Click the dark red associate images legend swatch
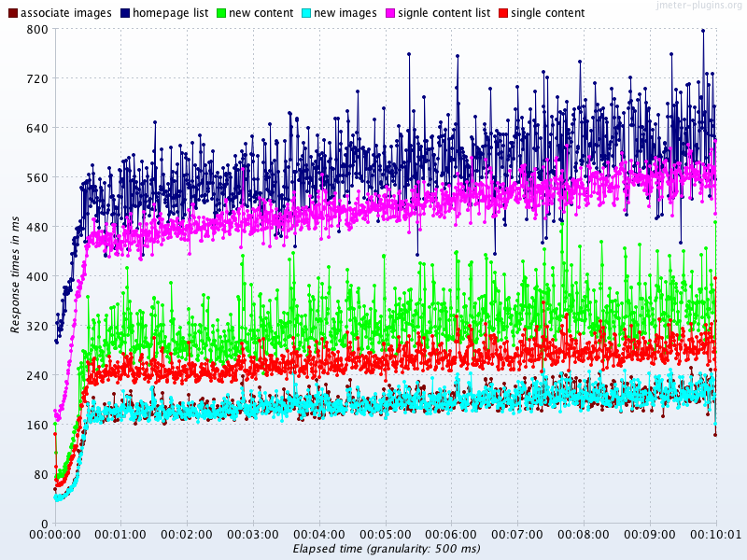The width and height of the screenshot is (747, 560). point(12,13)
